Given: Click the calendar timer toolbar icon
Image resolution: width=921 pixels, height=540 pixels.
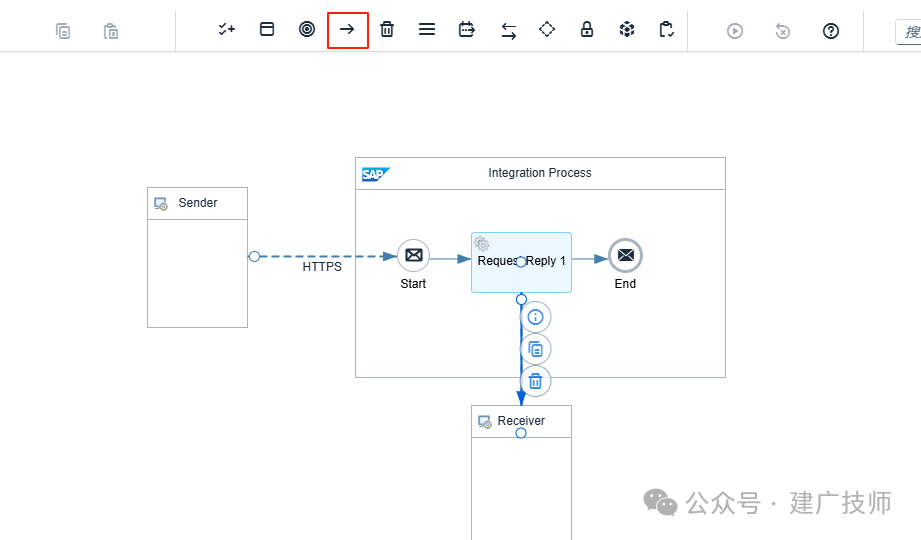Looking at the screenshot, I should coord(466,29).
